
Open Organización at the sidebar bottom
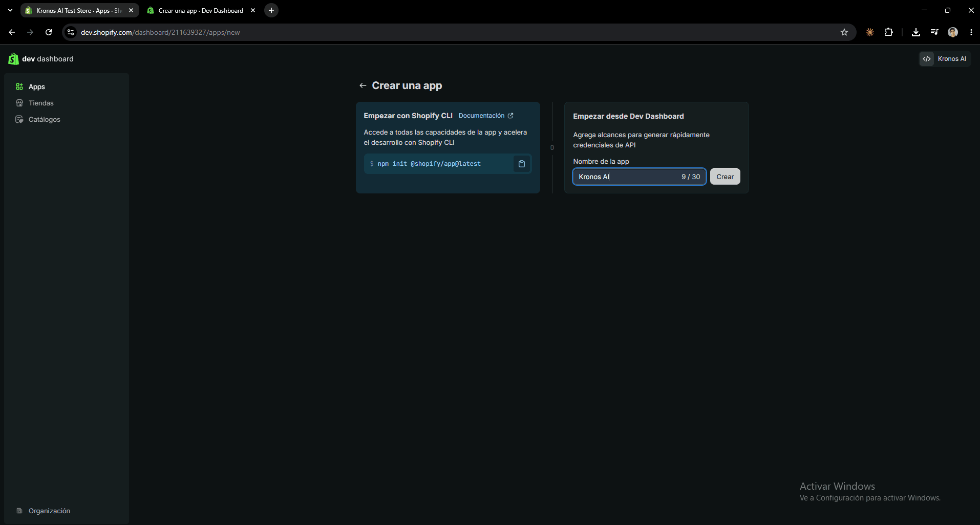tap(49, 511)
